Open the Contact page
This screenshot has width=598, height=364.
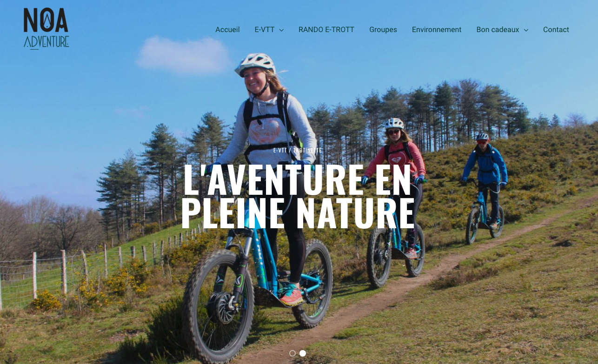(556, 30)
